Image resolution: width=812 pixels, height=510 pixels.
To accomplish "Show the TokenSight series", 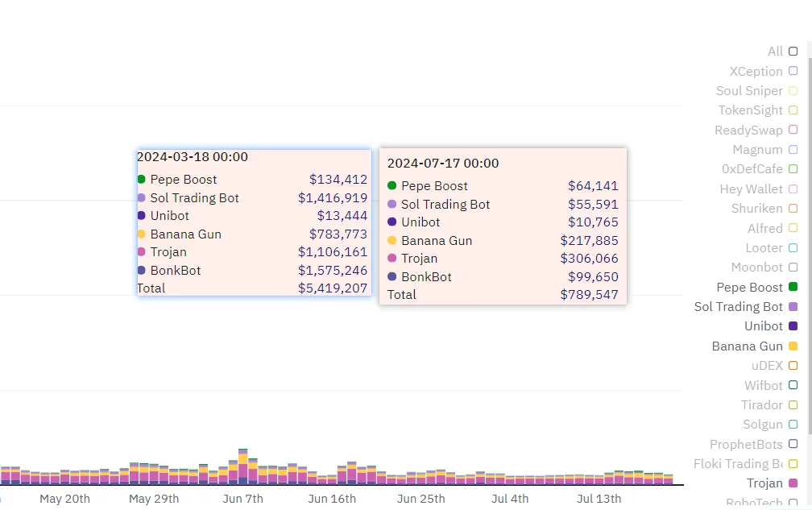I will (x=793, y=110).
